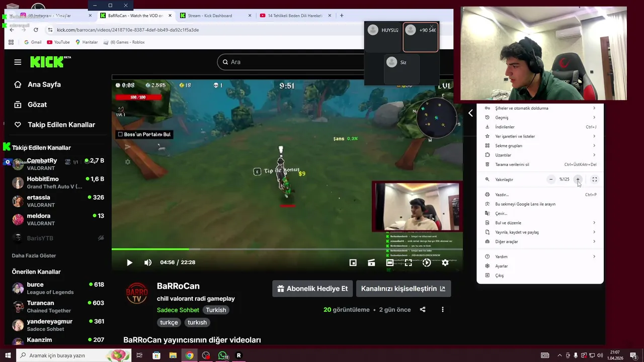
Task: Open browser apps grid icon
Action: click(x=12, y=42)
